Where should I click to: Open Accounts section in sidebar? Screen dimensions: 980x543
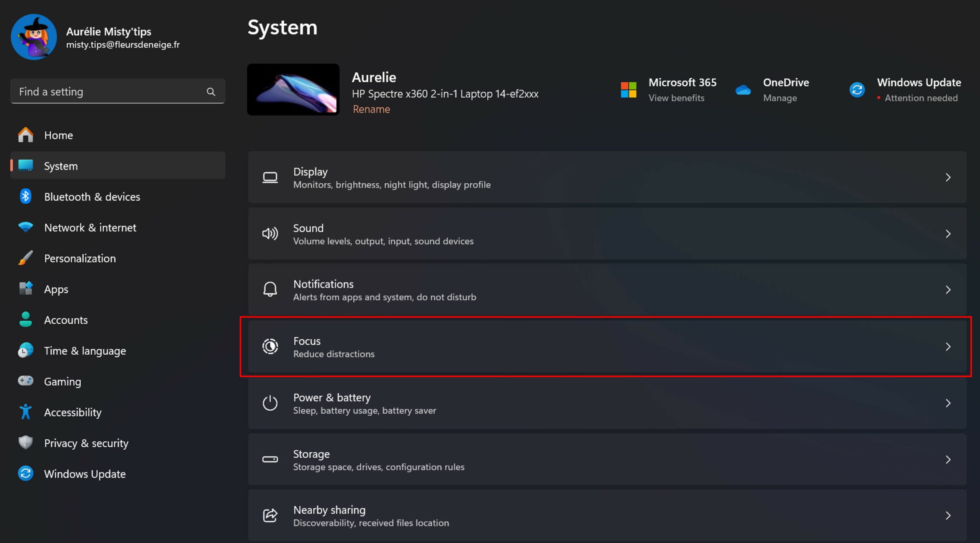point(66,320)
